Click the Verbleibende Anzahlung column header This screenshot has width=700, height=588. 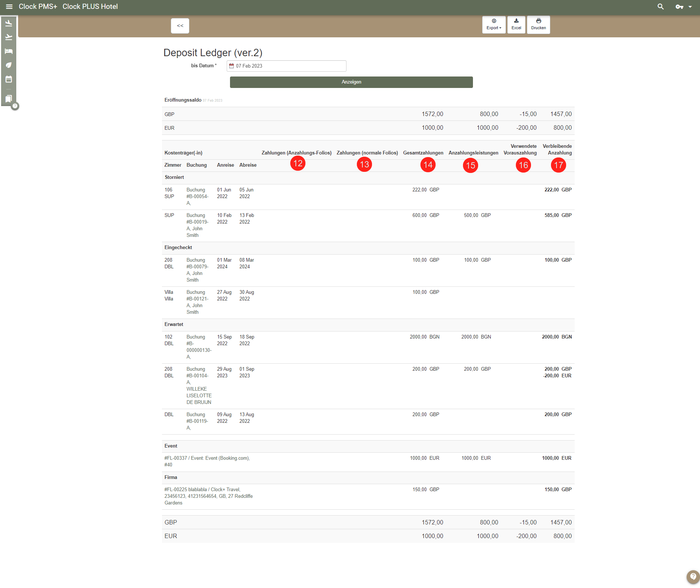(x=557, y=150)
